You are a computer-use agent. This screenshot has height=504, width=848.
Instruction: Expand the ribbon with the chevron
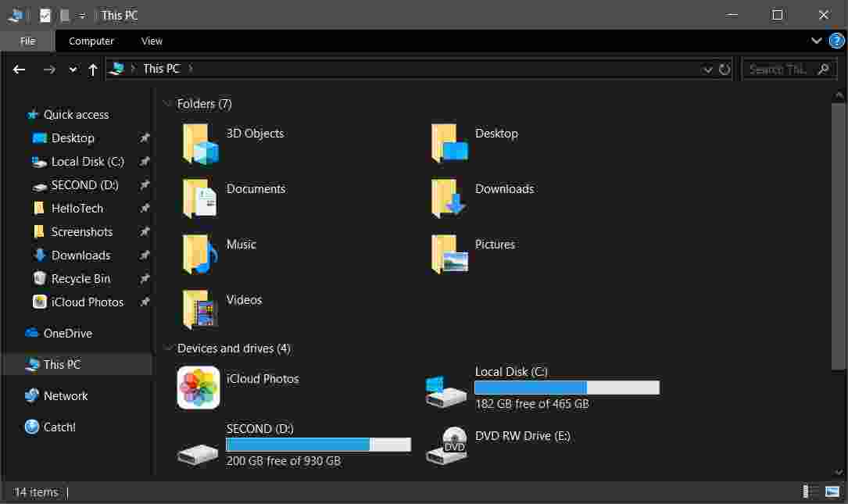pos(816,41)
